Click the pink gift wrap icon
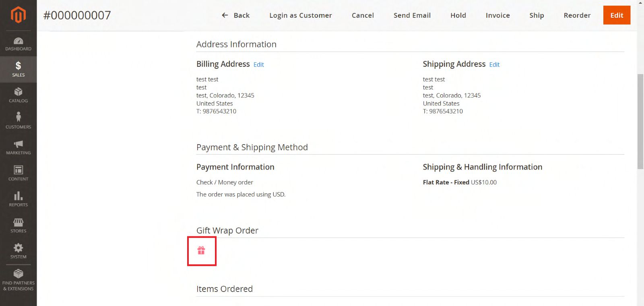 [x=201, y=251]
